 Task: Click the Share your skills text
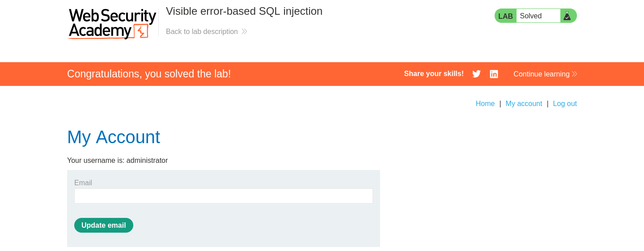(434, 74)
